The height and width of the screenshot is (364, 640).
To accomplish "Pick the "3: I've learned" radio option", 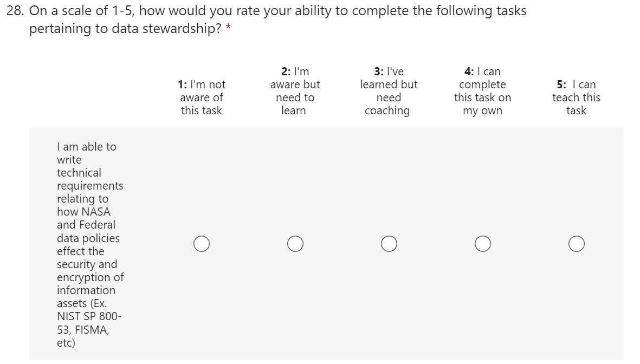I will (389, 244).
